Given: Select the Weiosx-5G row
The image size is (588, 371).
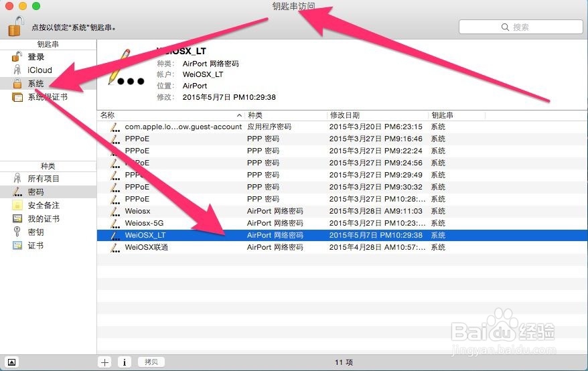Looking at the screenshot, I should point(342,223).
